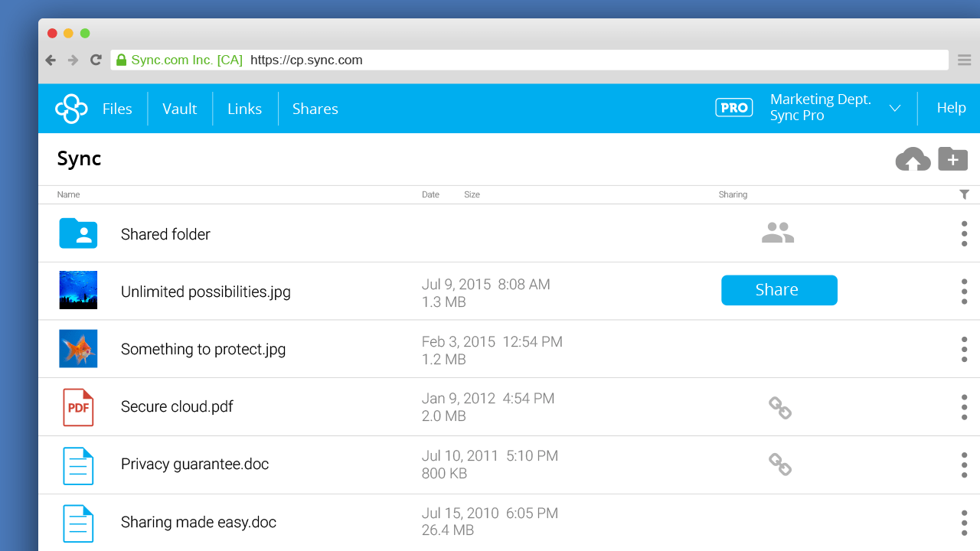Click the PRO badge in the top bar

click(x=733, y=107)
